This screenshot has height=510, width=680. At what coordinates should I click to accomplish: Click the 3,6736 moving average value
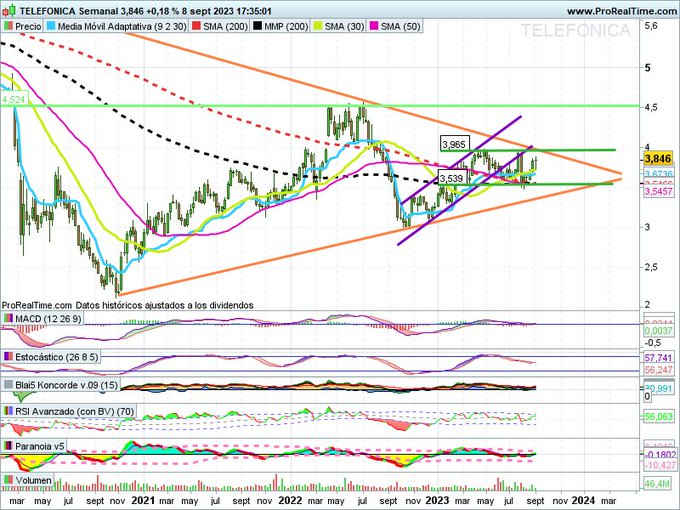tap(658, 174)
